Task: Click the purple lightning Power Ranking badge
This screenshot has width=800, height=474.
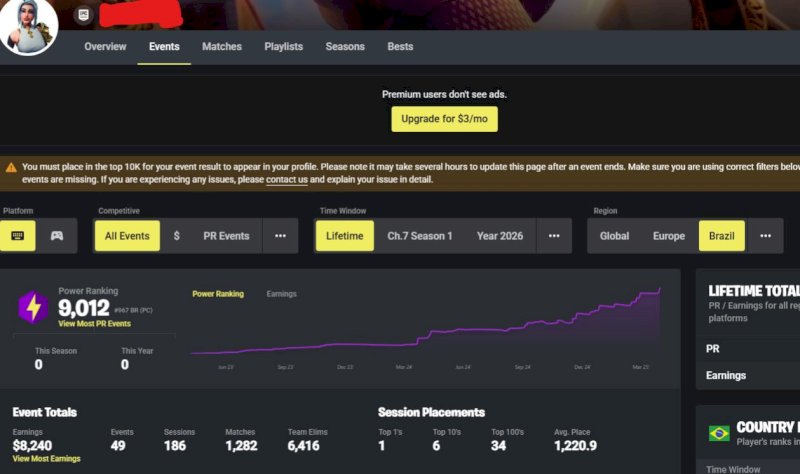Action: point(33,307)
